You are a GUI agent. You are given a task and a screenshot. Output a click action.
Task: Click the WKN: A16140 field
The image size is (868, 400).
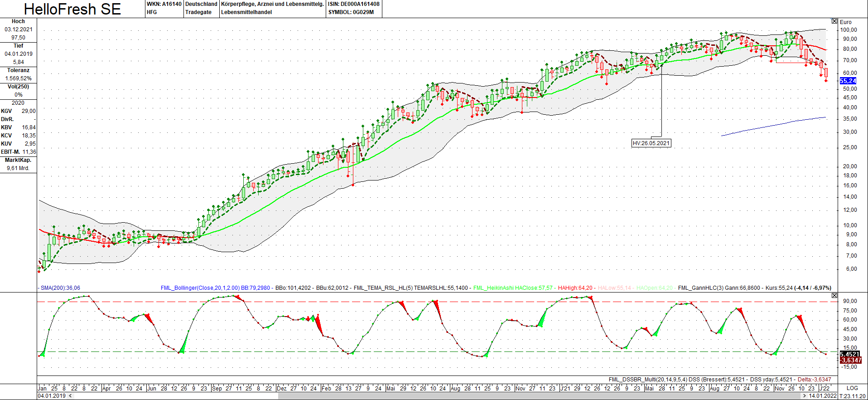[164, 4]
